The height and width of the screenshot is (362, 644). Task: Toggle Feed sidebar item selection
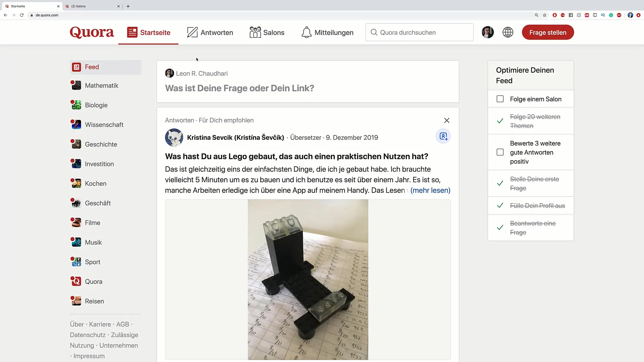(92, 67)
